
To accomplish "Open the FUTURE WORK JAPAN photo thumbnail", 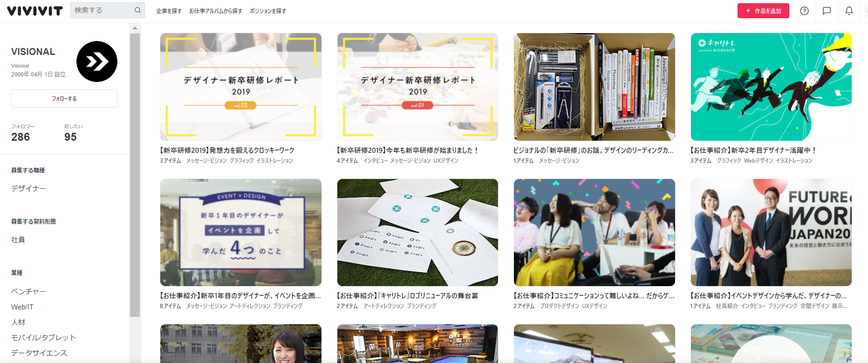I will coord(771,232).
